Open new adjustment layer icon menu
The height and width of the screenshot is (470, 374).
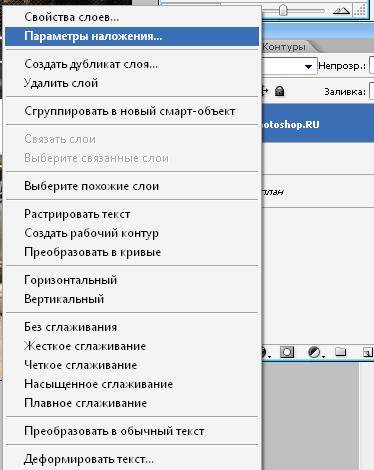click(x=315, y=352)
